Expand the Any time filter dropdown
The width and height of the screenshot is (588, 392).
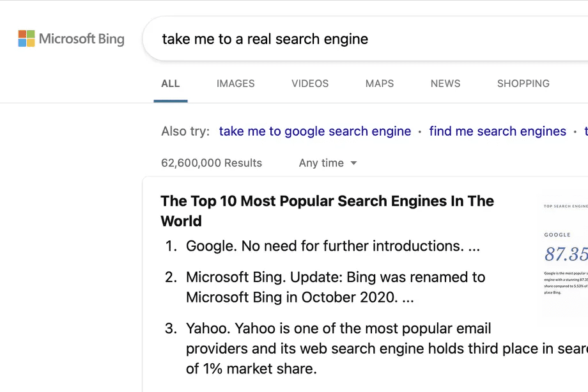tap(328, 163)
